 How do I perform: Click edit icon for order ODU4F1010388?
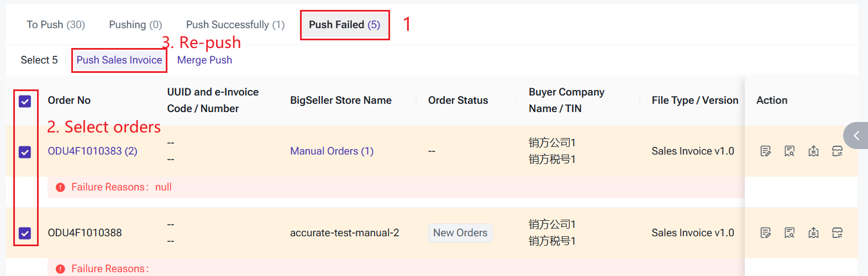coord(765,233)
